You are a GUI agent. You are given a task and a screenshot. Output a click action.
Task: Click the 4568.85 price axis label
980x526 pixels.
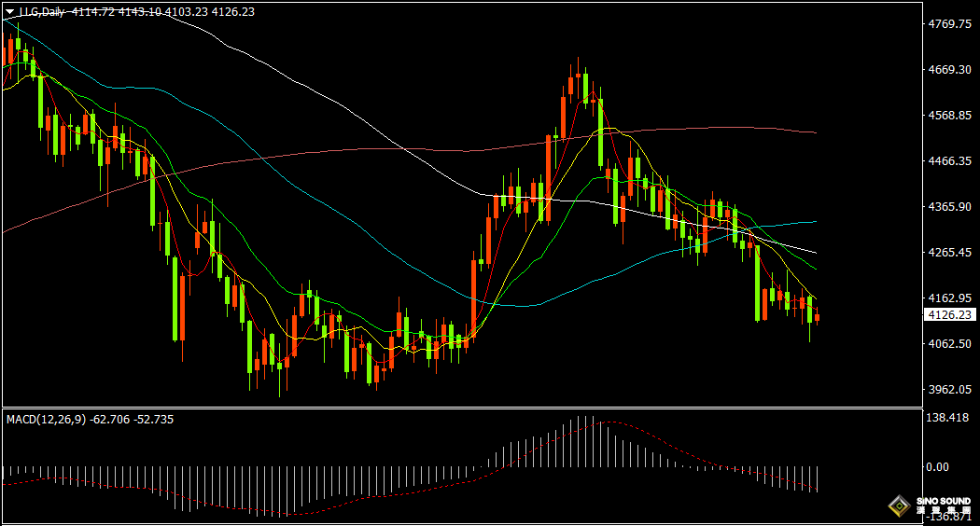950,116
